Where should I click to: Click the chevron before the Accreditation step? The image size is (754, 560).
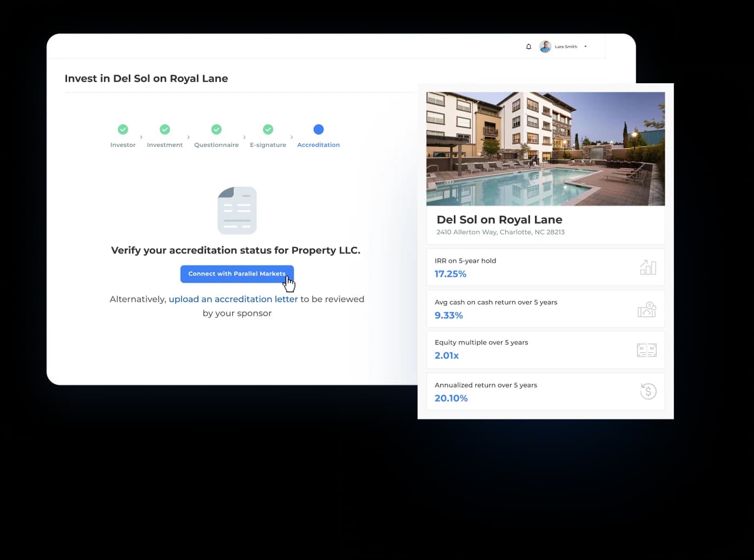[x=292, y=137]
